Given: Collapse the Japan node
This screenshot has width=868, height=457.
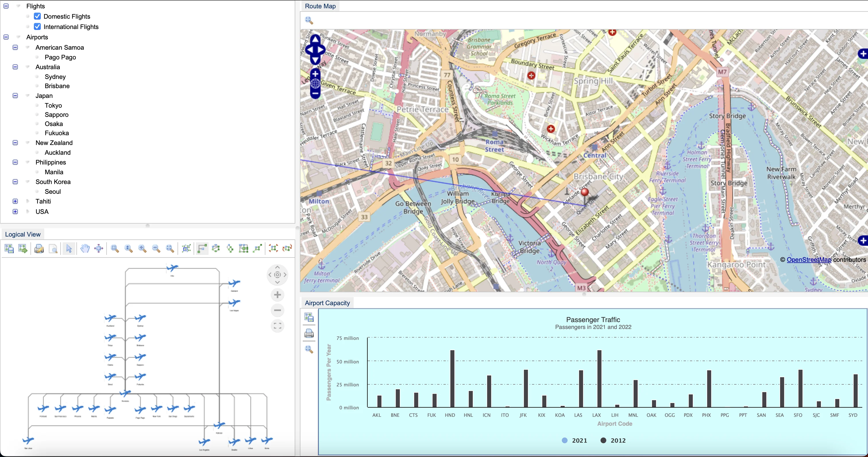Looking at the screenshot, I should (15, 96).
